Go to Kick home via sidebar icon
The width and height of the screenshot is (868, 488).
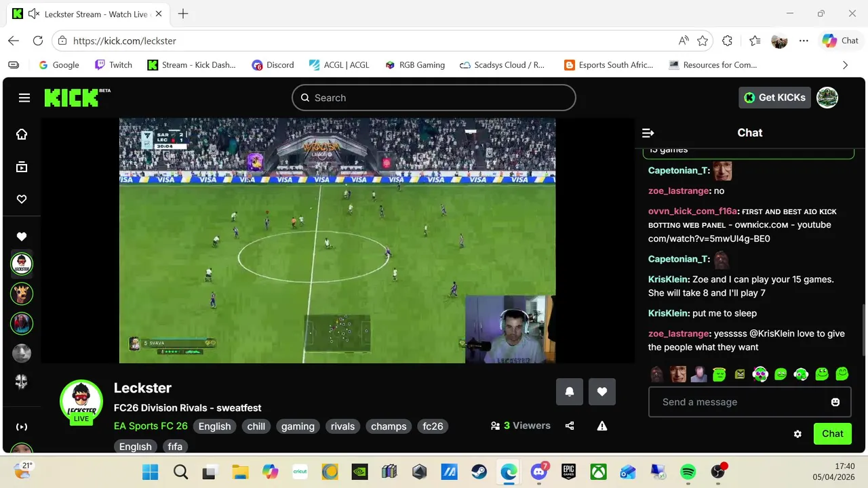(x=22, y=134)
